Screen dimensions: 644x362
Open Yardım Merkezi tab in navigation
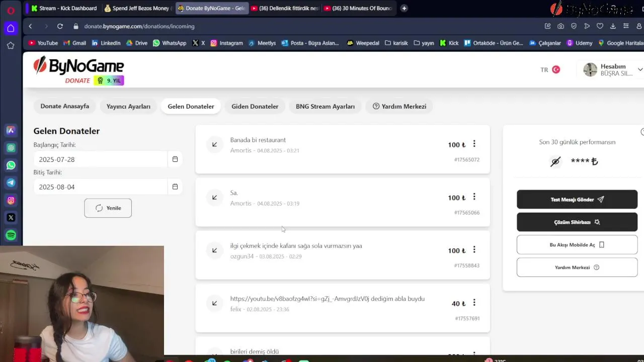tap(399, 106)
